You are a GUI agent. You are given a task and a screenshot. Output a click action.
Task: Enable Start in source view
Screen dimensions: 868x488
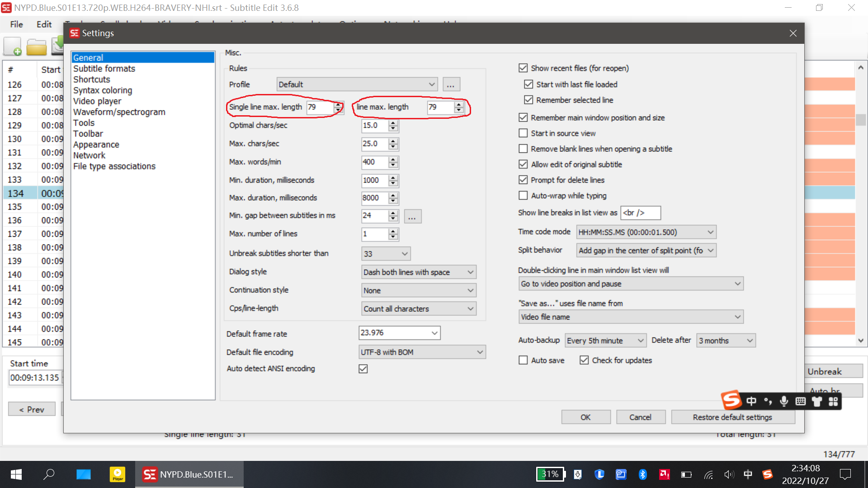click(x=523, y=133)
